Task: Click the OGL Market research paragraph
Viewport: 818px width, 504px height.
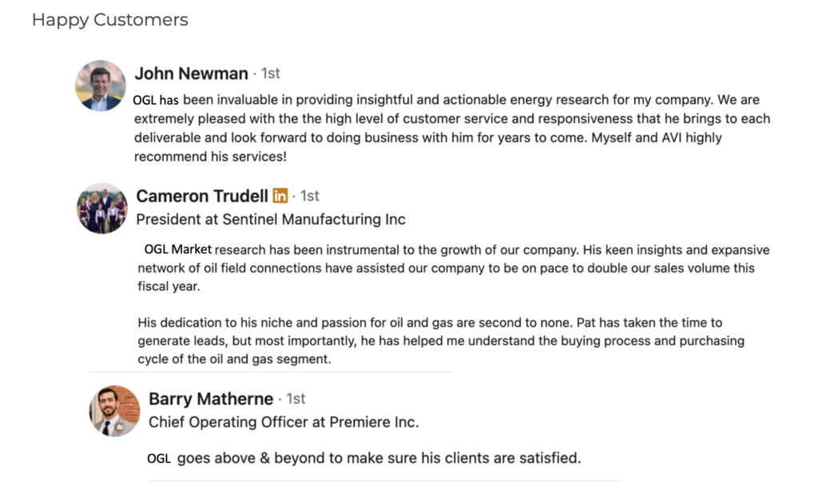Action: tap(454, 268)
